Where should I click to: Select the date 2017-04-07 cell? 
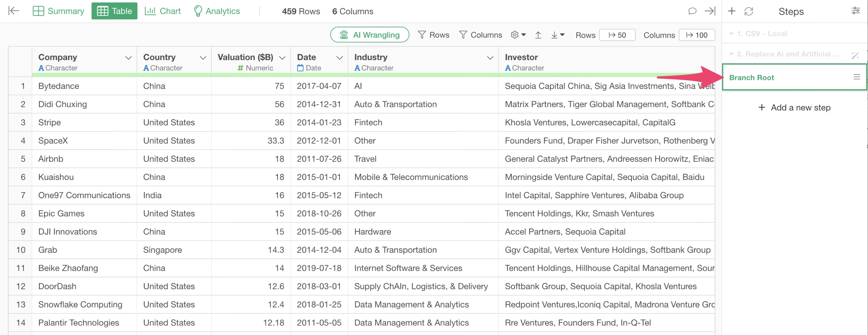tap(319, 86)
